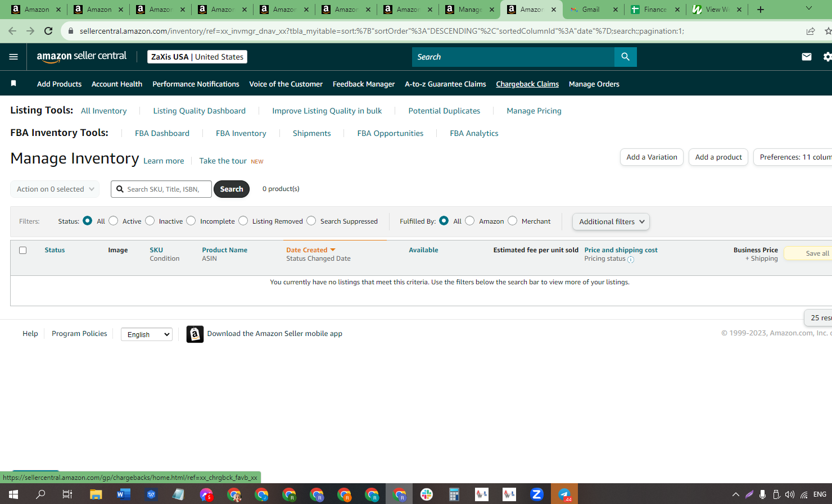832x504 pixels.
Task: Select the 'Search Suppressed' status radio button
Action: [311, 221]
